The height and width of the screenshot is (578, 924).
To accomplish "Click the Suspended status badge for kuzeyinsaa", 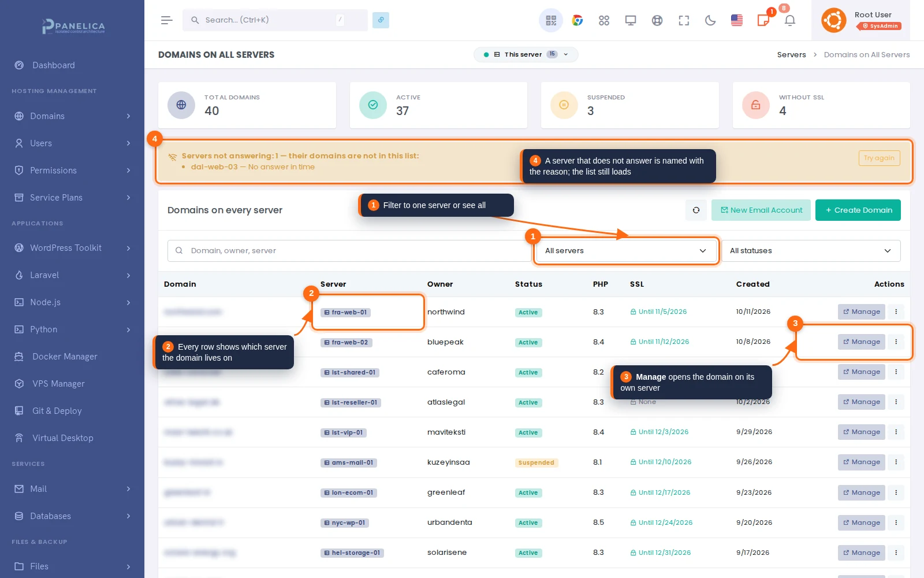I will pos(536,462).
